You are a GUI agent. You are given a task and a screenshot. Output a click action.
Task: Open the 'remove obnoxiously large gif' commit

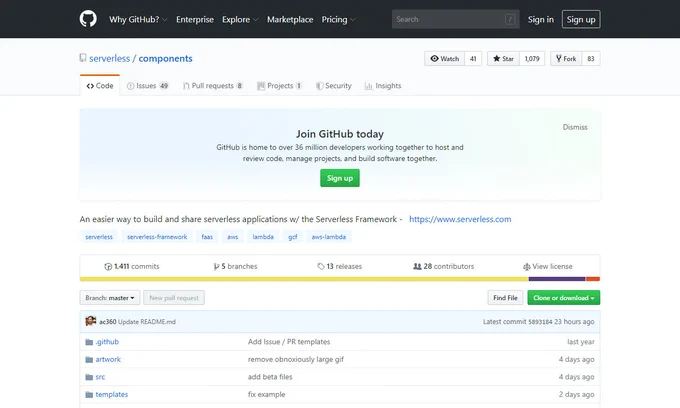[296, 359]
